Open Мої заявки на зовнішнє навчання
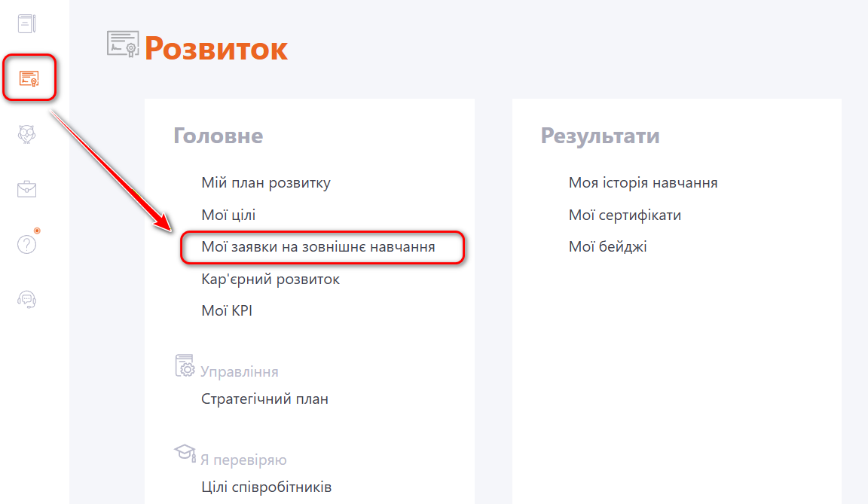This screenshot has height=504, width=868. 318,246
